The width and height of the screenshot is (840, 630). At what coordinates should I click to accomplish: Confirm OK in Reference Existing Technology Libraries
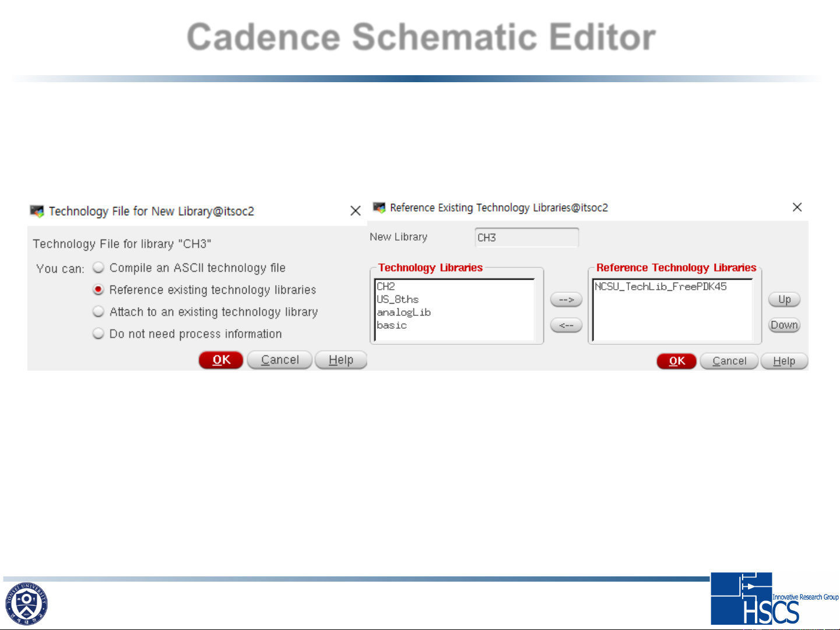pos(676,361)
